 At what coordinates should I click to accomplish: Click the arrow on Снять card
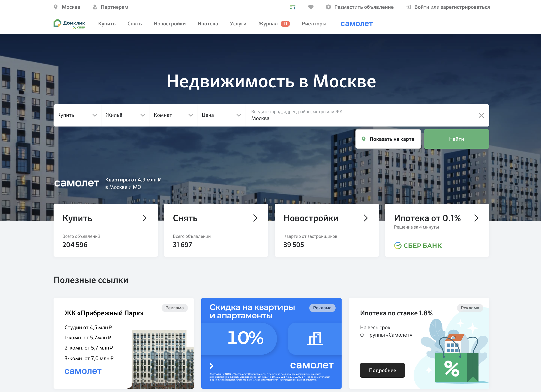(x=255, y=218)
